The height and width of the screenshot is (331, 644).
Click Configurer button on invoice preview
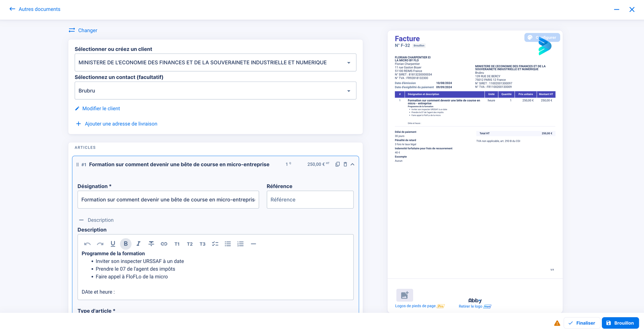pos(542,37)
